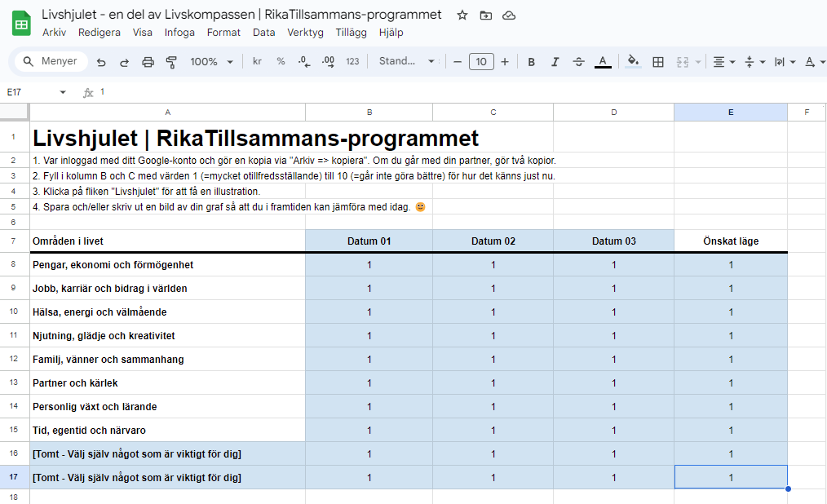Image resolution: width=827 pixels, height=504 pixels.
Task: Select row 17 header
Action: [14, 477]
